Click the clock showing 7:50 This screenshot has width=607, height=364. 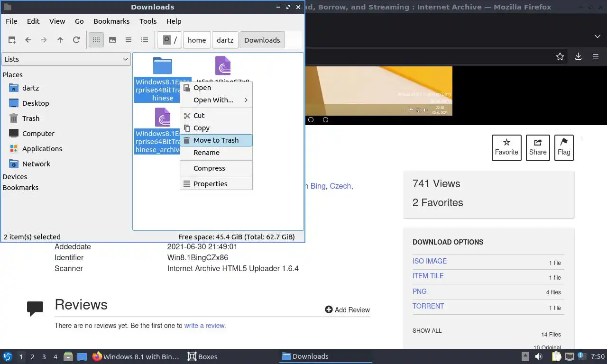(598, 356)
